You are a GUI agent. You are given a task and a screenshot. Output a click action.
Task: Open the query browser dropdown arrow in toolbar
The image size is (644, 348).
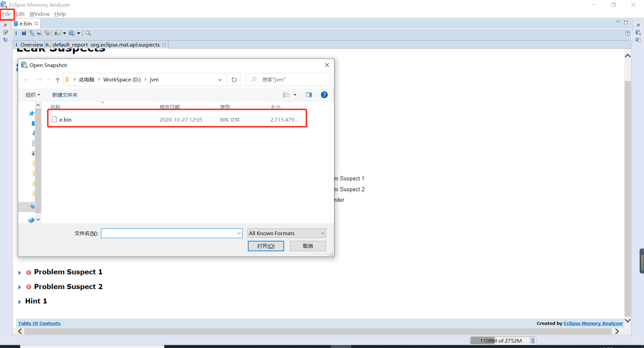click(78, 33)
